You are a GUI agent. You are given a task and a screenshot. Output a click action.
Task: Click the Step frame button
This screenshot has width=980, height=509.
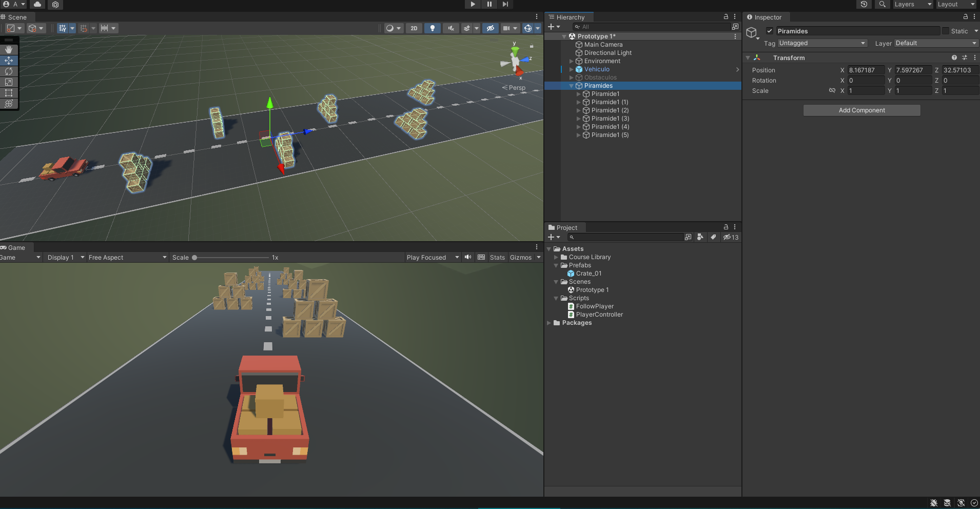[x=505, y=4]
